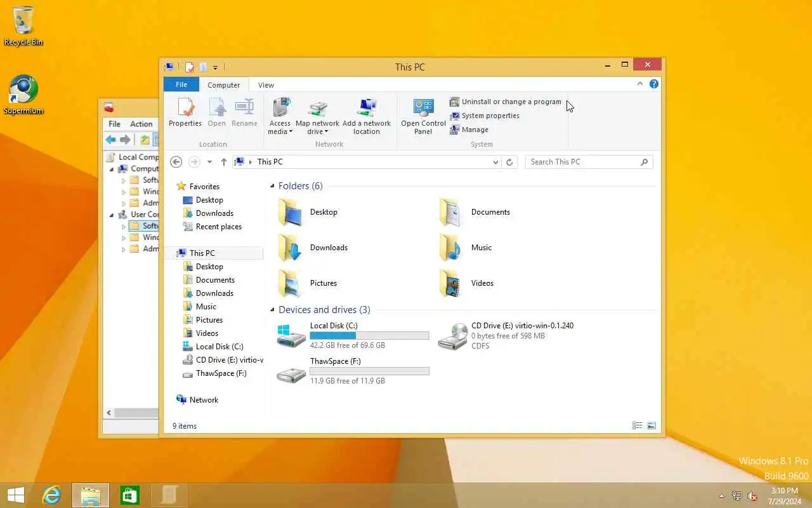Click Group Policy horizontal scrollbar left arrow
Screen dimensions: 812x508
(109, 413)
